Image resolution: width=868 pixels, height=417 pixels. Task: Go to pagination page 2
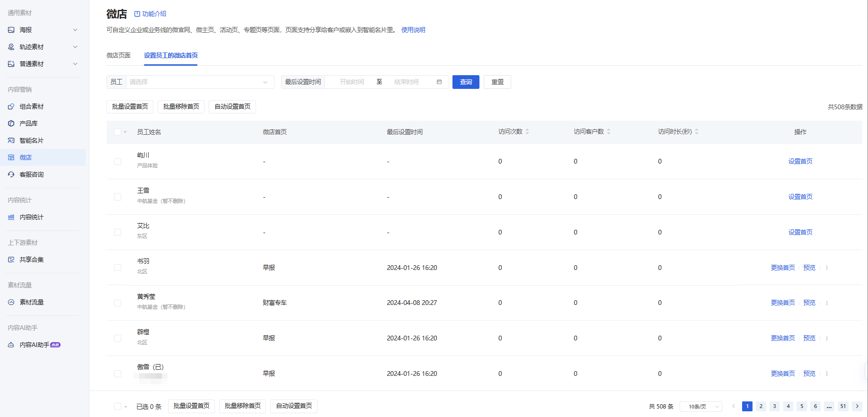coord(761,406)
